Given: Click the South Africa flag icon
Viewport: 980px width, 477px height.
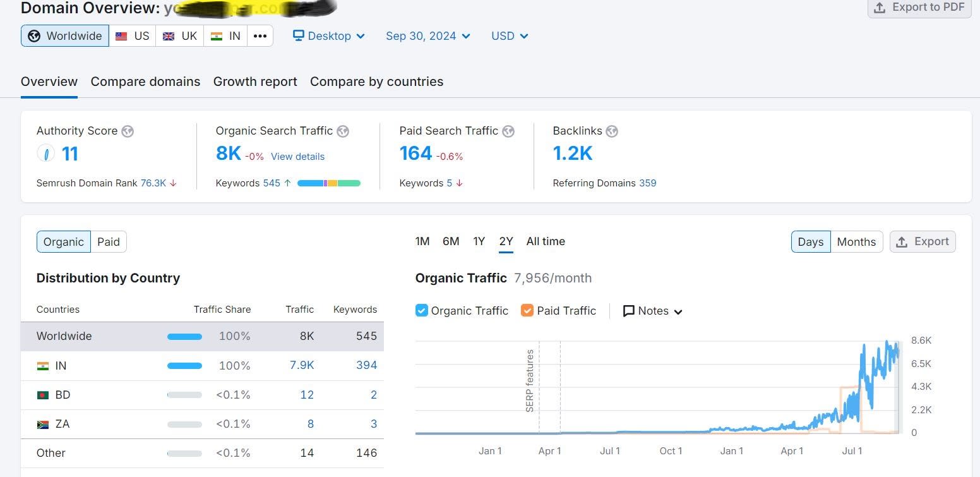Looking at the screenshot, I should 43,424.
